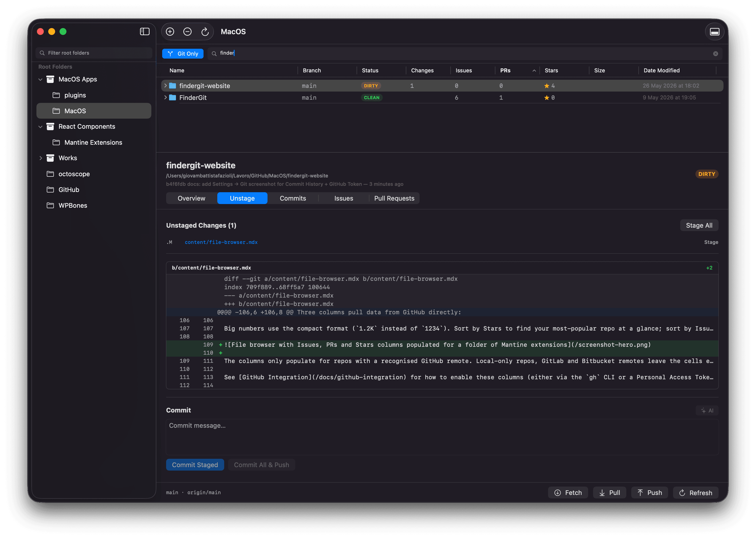Click the findergit-website blue folder icon
Image resolution: width=756 pixels, height=539 pixels.
(x=173, y=86)
